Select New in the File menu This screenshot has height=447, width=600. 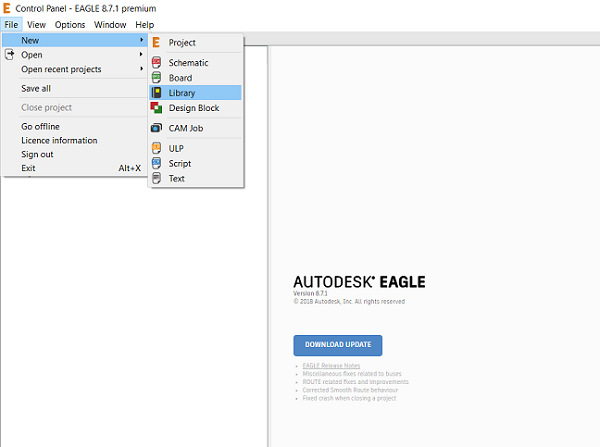[x=74, y=40]
